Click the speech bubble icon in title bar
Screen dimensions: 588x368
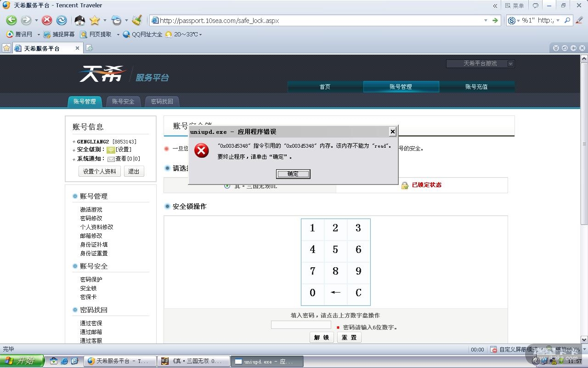click(x=535, y=6)
